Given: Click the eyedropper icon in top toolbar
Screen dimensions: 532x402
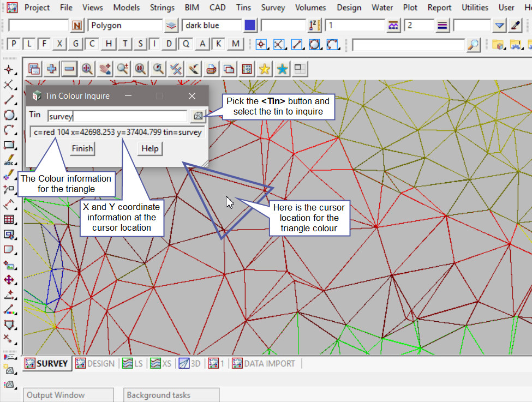Looking at the screenshot, I should click(515, 26).
